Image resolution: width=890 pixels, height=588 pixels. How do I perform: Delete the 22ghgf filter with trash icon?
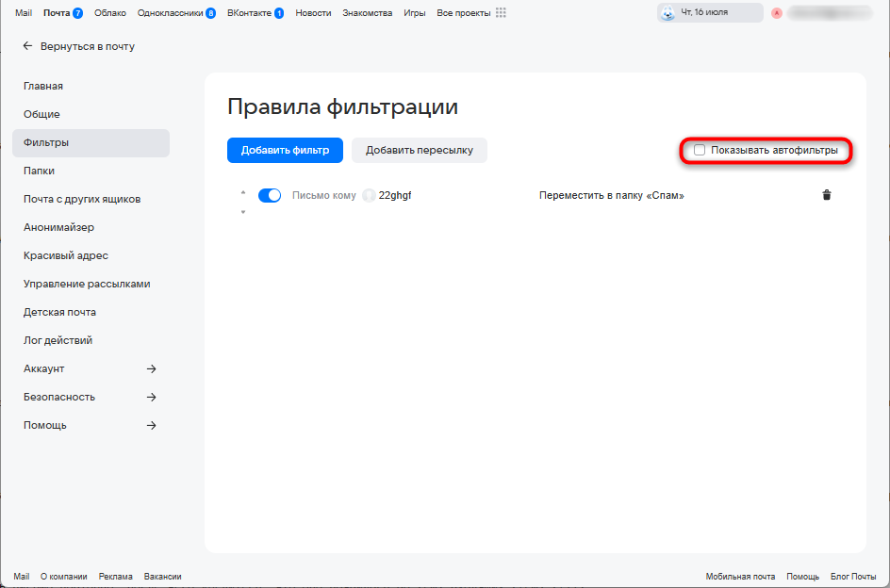tap(827, 195)
